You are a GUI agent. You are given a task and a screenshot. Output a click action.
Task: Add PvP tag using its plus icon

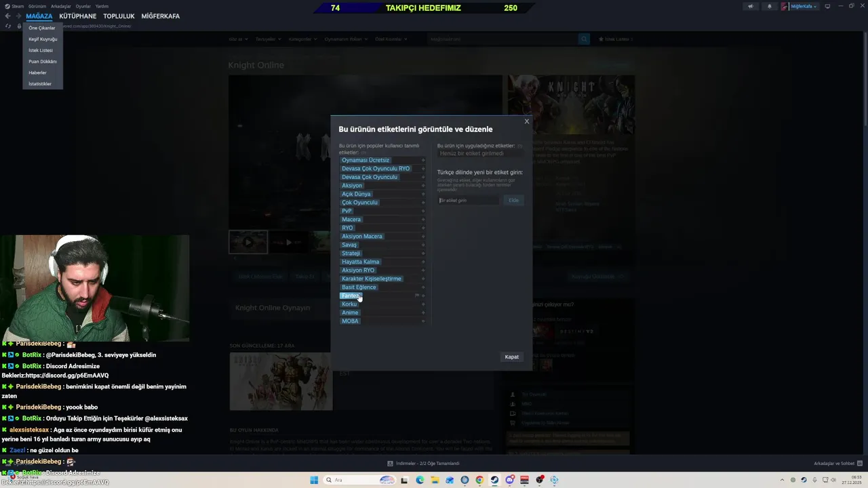point(423,211)
